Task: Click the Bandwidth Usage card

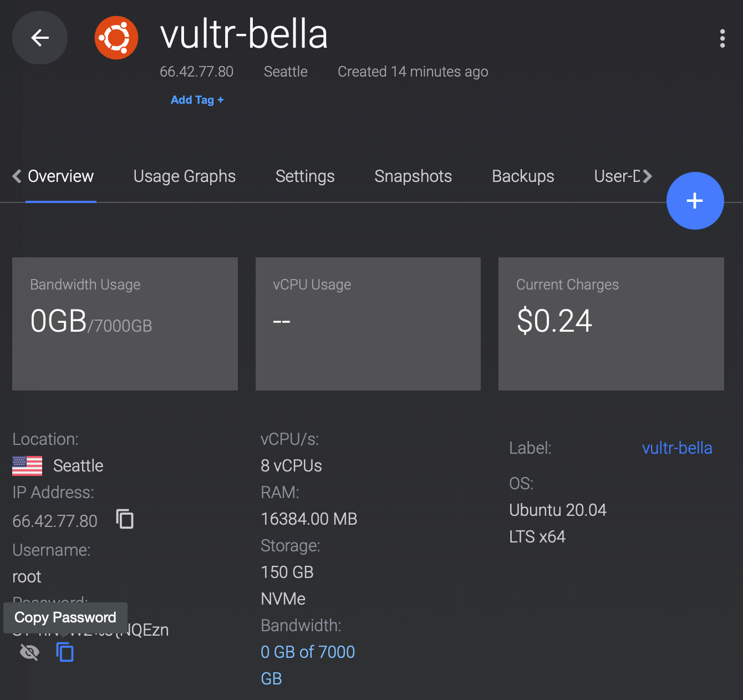Action: [125, 323]
